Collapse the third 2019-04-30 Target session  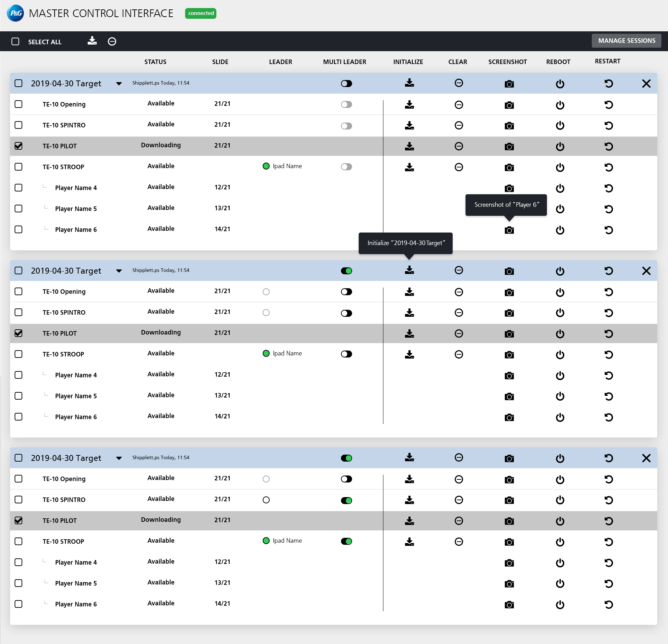[119, 458]
